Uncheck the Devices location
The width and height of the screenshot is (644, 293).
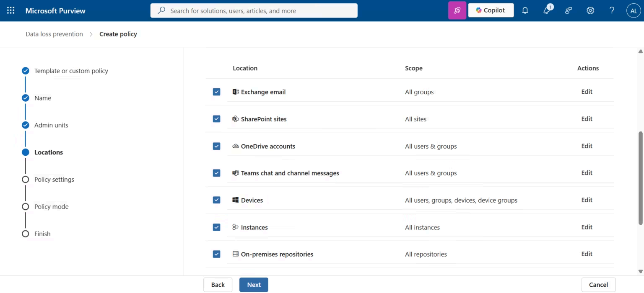pyautogui.click(x=216, y=200)
